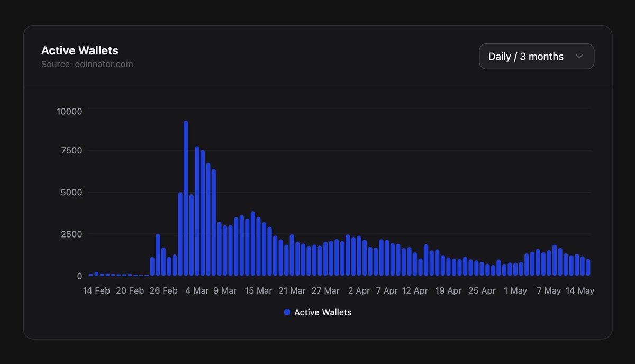The width and height of the screenshot is (635, 364).
Task: Click the 4 Mar x-axis label
Action: [197, 290]
